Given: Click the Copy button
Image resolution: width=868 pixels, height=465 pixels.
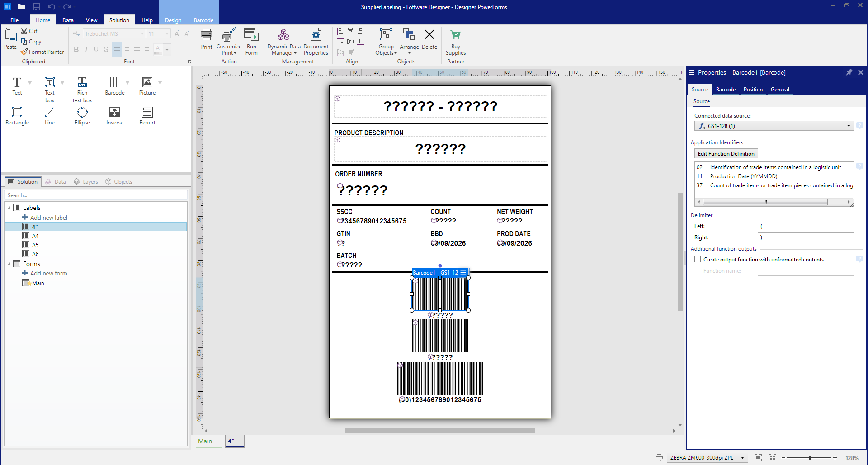Looking at the screenshot, I should coord(31,42).
